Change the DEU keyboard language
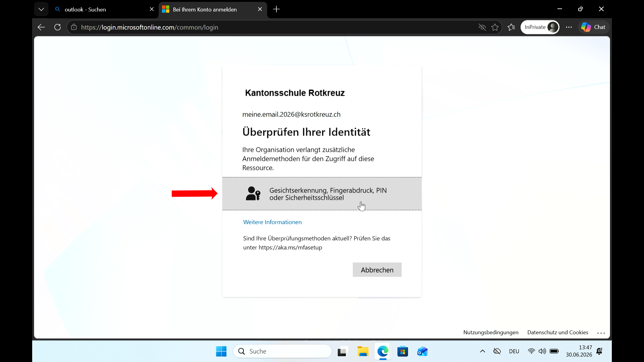Viewport: 644px width, 362px height. pos(514,351)
